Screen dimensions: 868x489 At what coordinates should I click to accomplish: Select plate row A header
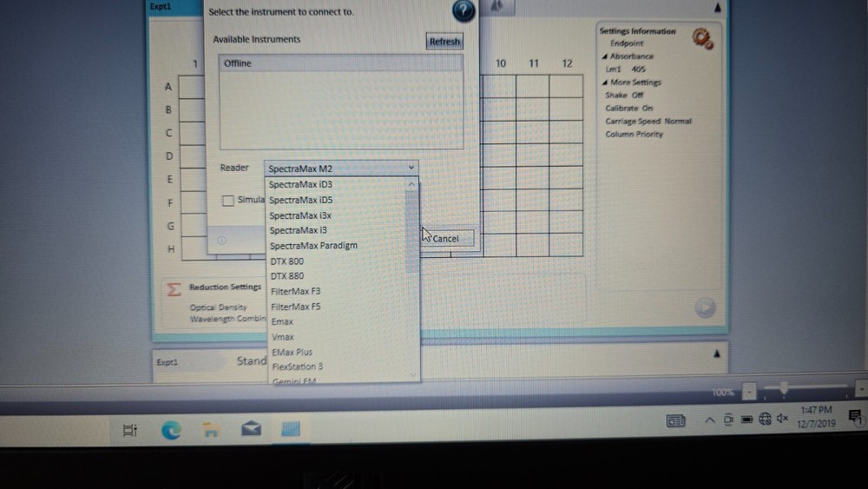click(168, 87)
